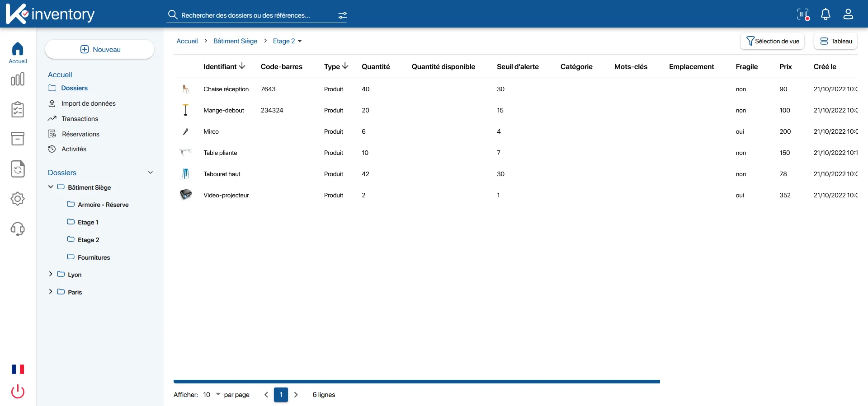This screenshot has width=868, height=406.
Task: Open Sélection de vue filter
Action: [772, 41]
